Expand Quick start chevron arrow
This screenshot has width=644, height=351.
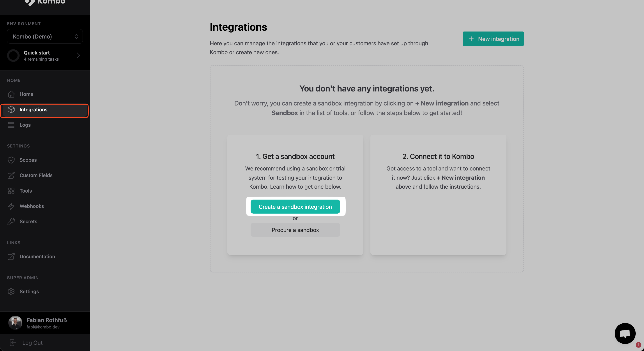[78, 55]
